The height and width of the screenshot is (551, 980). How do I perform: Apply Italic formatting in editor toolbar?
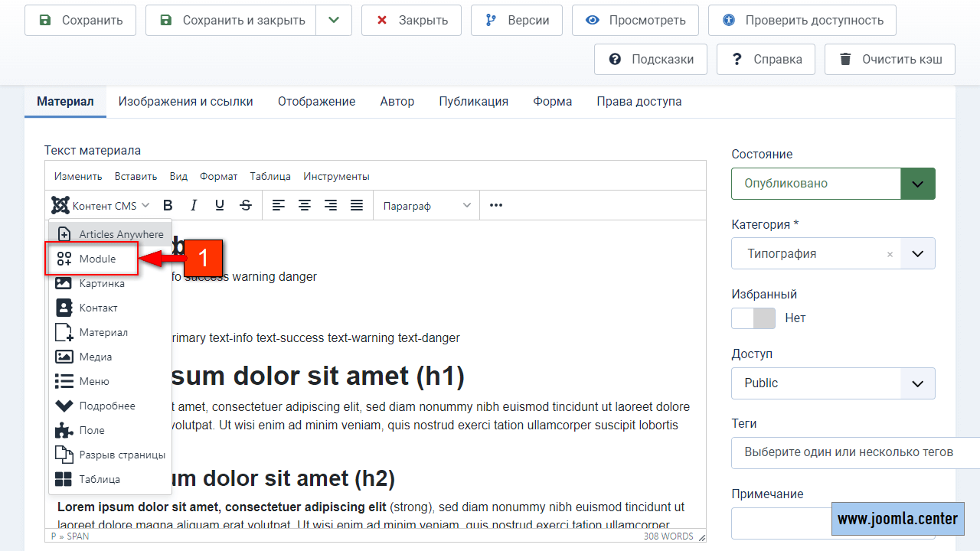(x=194, y=205)
